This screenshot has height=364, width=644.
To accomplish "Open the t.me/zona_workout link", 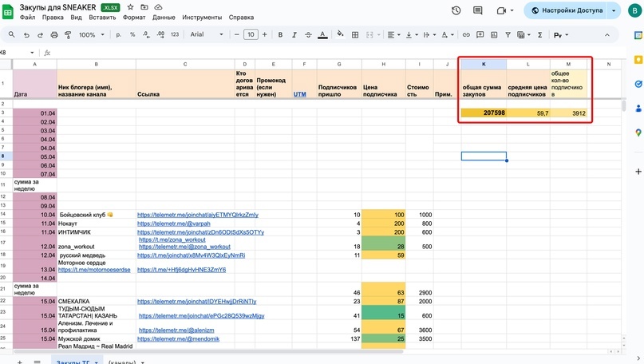I will [172, 239].
